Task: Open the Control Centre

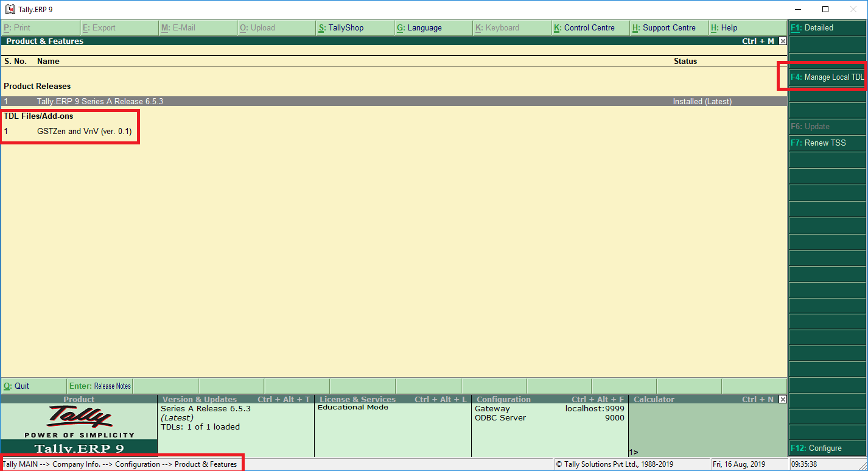Action: (590, 27)
